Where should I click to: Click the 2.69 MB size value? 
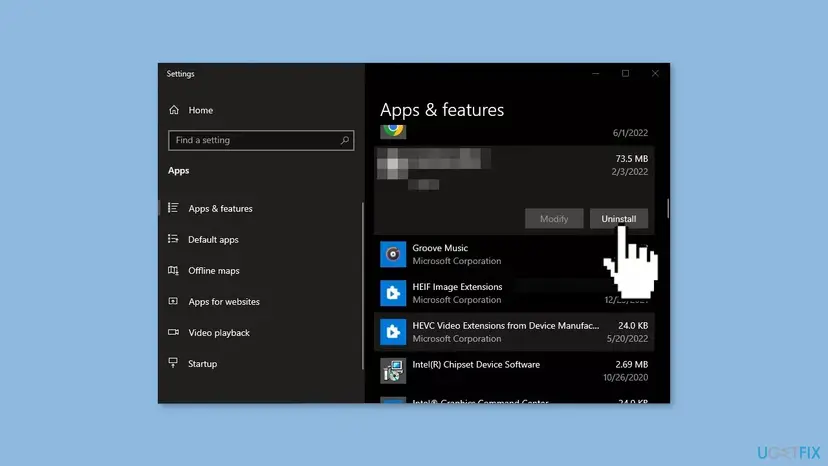pyautogui.click(x=632, y=365)
